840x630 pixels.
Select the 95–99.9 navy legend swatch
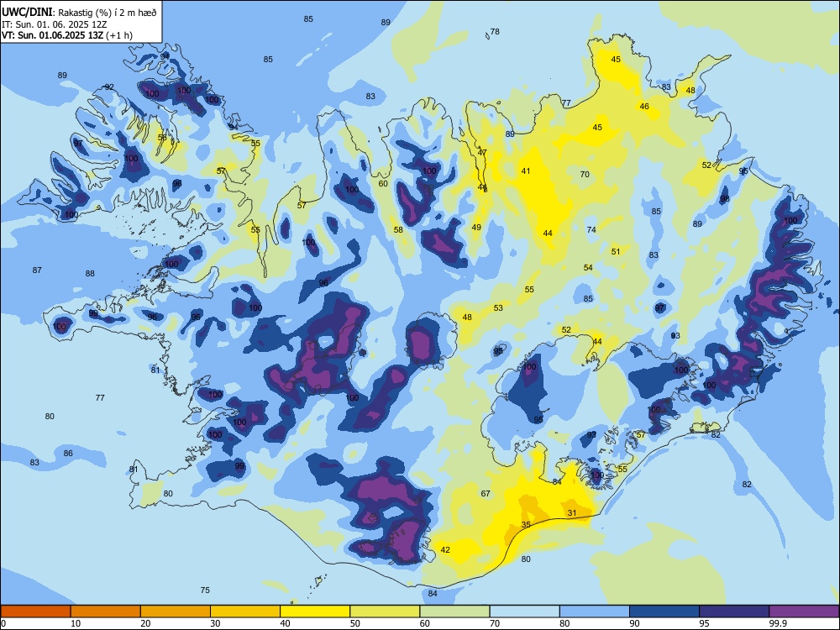(x=734, y=612)
